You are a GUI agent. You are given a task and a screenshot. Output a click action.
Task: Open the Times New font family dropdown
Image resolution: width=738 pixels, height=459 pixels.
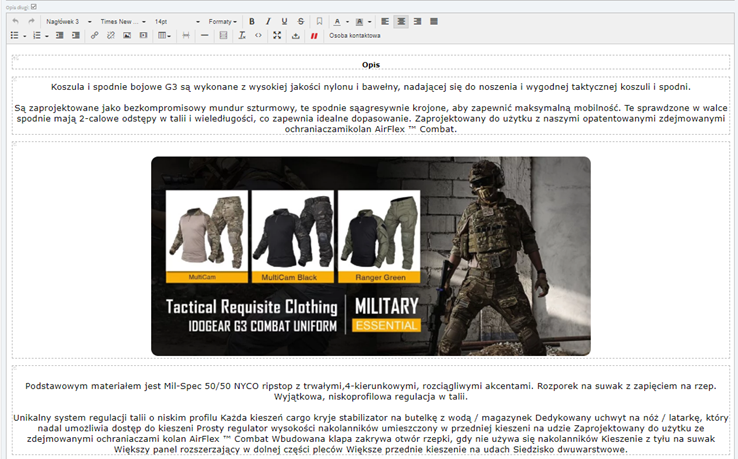pyautogui.click(x=123, y=22)
